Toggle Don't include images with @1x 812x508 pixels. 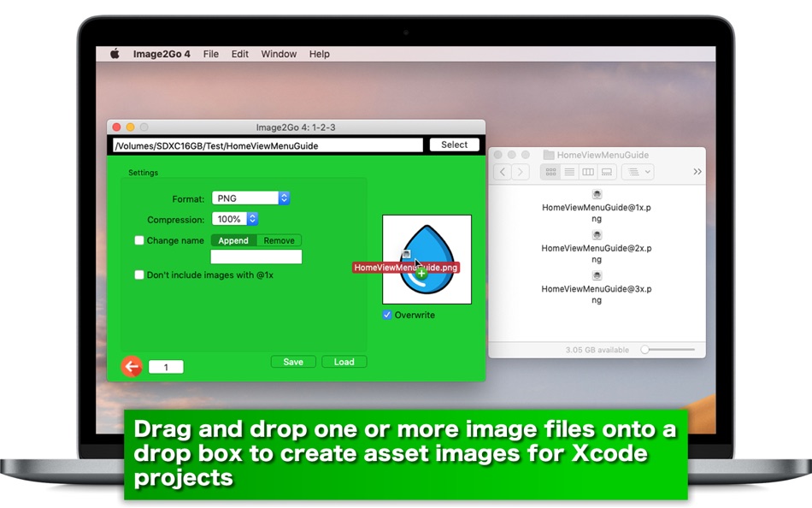[139, 275]
